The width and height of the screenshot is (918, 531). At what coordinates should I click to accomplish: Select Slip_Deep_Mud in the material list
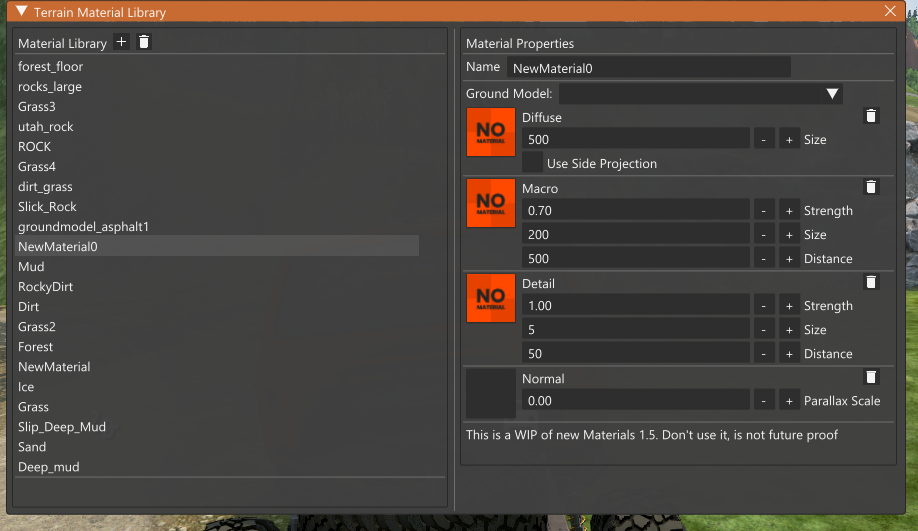coord(217,426)
